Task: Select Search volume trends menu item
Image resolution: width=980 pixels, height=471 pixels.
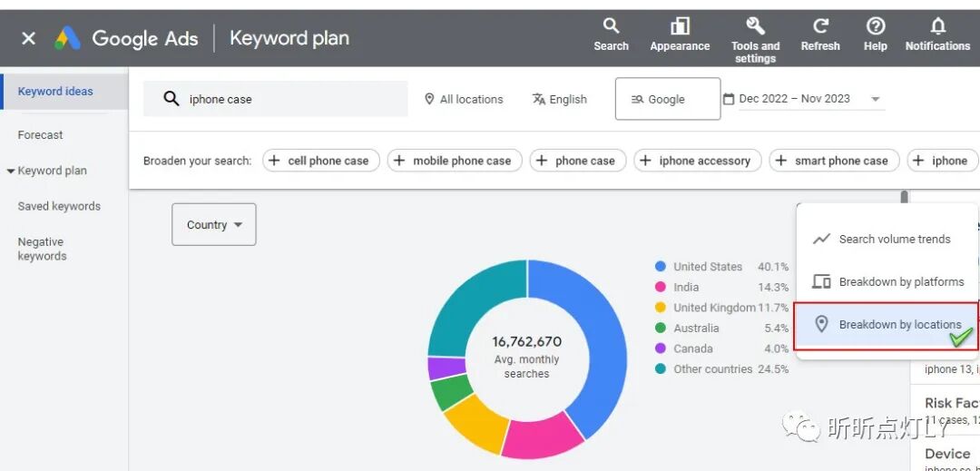Action: point(887,239)
